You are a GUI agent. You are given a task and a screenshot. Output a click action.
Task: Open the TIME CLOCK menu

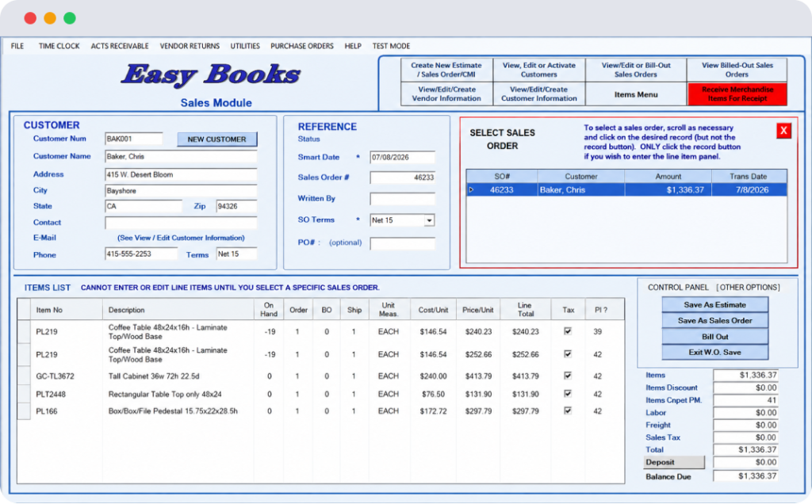click(x=59, y=46)
